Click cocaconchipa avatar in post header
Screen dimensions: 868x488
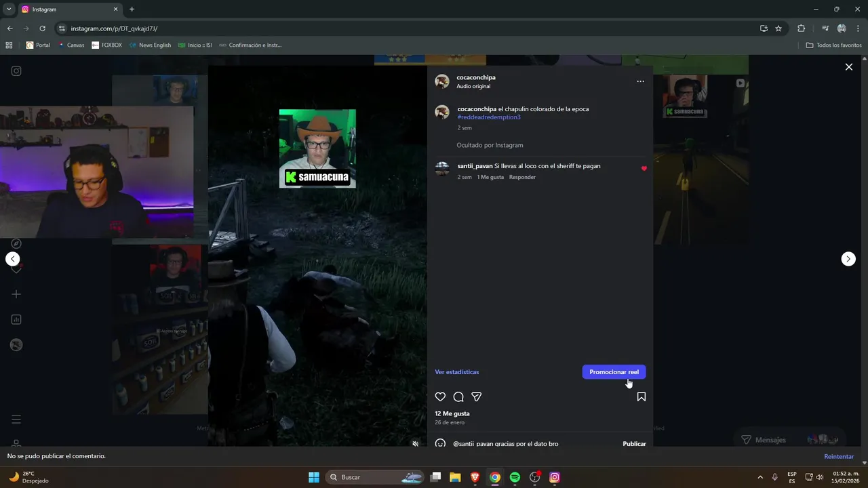click(442, 81)
